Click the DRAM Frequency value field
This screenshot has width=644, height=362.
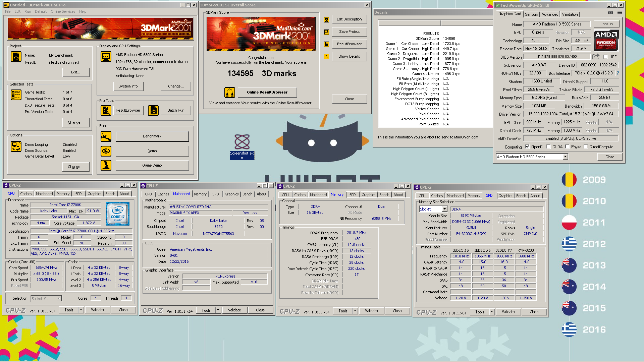(x=357, y=233)
